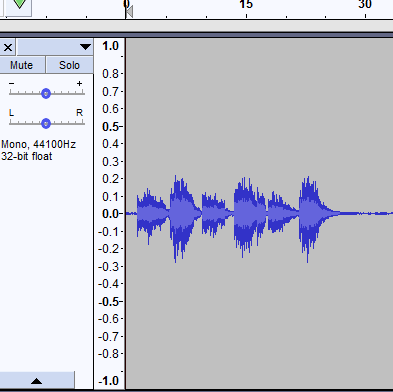This screenshot has width=393, height=392.
Task: Click the '32-bit float' track format text
Action: 27,156
